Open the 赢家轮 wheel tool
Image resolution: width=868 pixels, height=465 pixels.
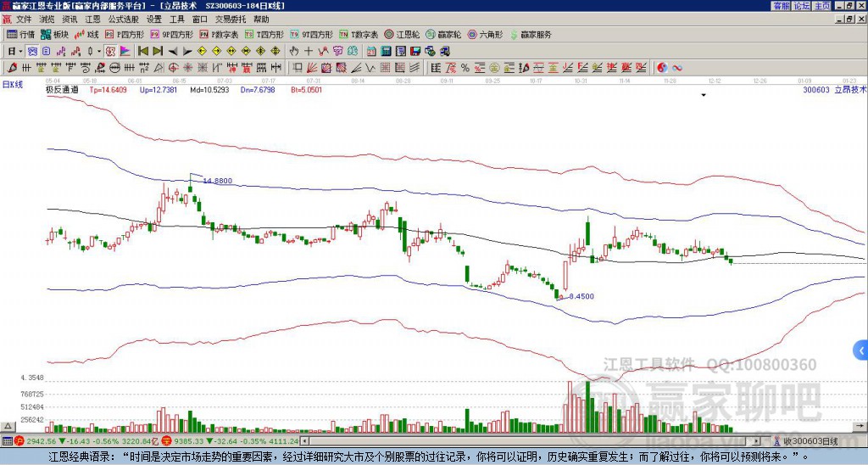pyautogui.click(x=443, y=34)
